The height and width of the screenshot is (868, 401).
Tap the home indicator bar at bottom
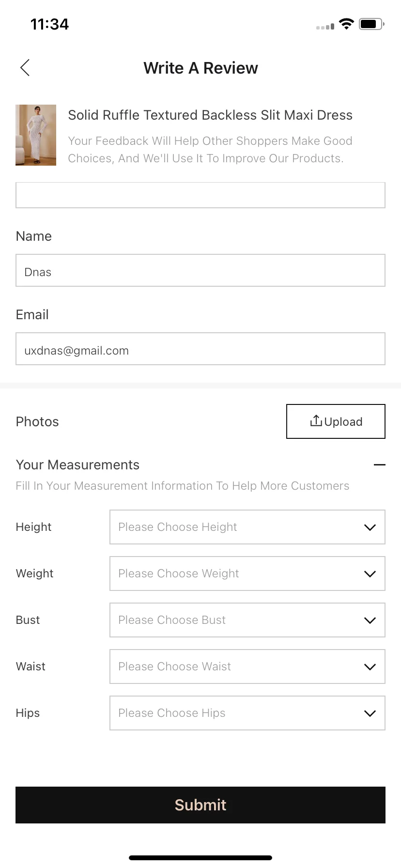tap(200, 858)
